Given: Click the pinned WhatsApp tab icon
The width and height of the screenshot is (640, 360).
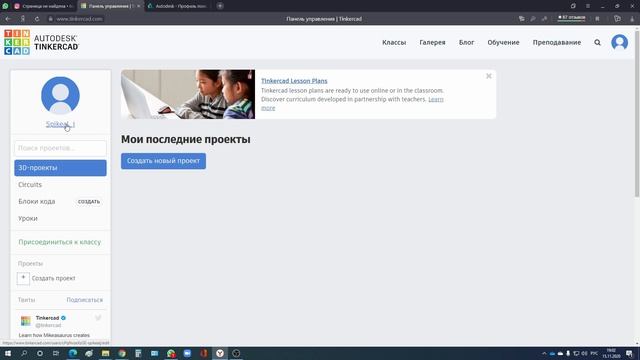Looking at the screenshot, I should pos(5,6).
